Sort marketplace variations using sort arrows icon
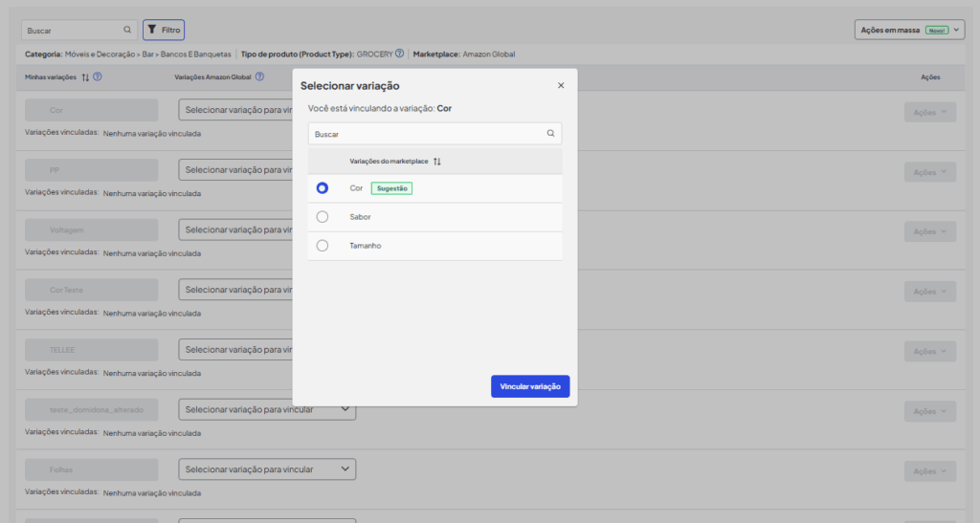 pos(437,162)
